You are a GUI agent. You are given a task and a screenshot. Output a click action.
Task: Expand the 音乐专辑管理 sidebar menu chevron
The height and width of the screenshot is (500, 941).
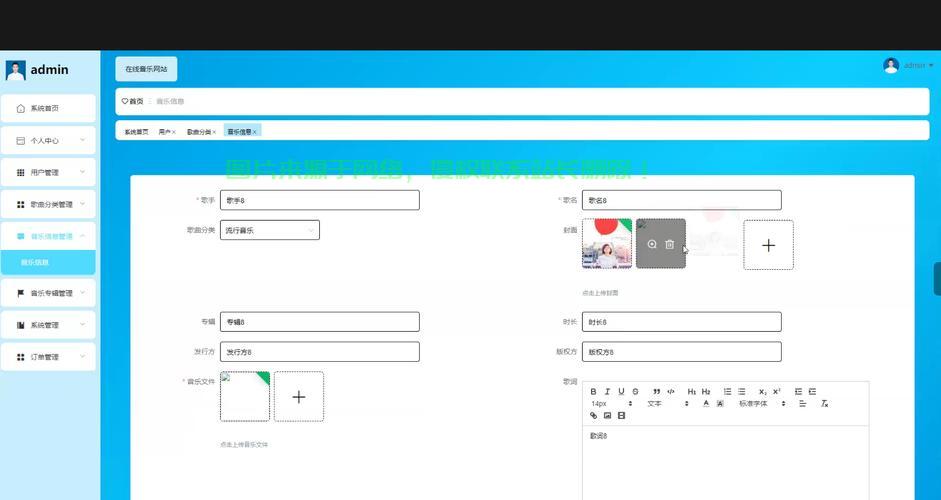(82, 293)
